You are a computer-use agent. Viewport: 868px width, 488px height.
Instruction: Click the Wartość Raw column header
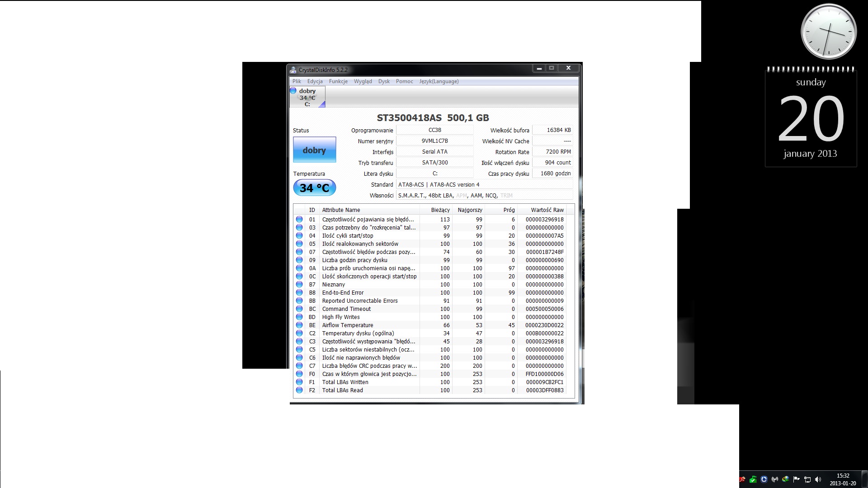click(547, 210)
